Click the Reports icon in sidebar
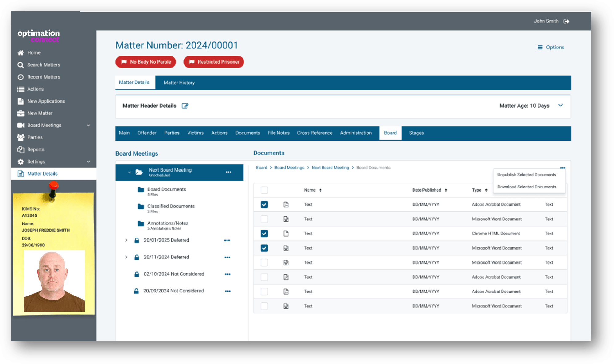Screen dimensions: 614x364 pos(21,149)
